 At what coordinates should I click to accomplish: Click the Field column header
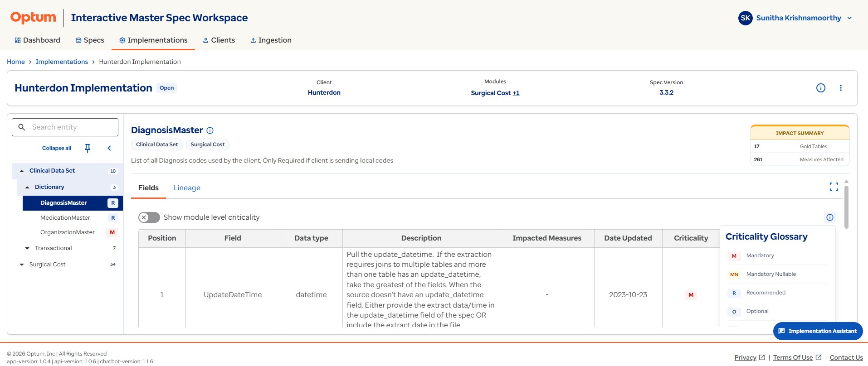click(x=233, y=238)
